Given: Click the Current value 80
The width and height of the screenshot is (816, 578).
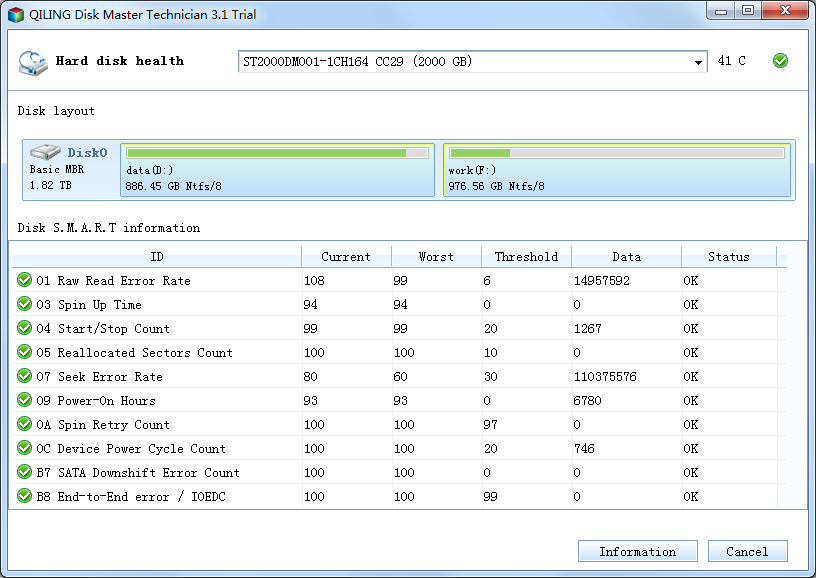Looking at the screenshot, I should [x=311, y=377].
